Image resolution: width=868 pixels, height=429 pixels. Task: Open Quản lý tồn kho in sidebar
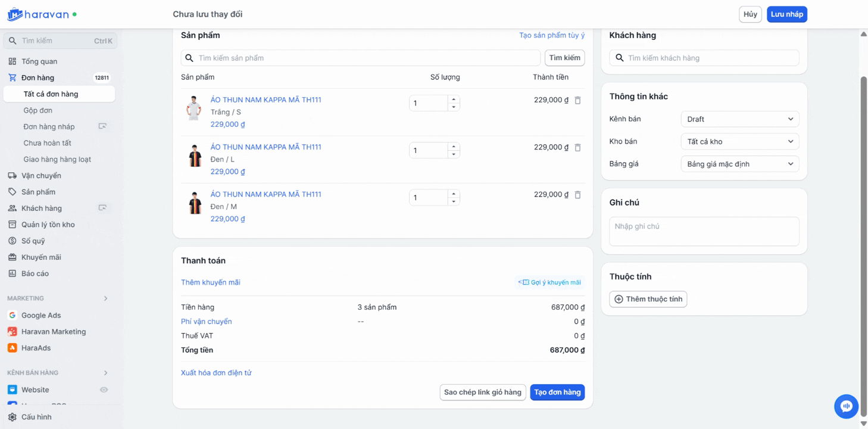click(48, 225)
